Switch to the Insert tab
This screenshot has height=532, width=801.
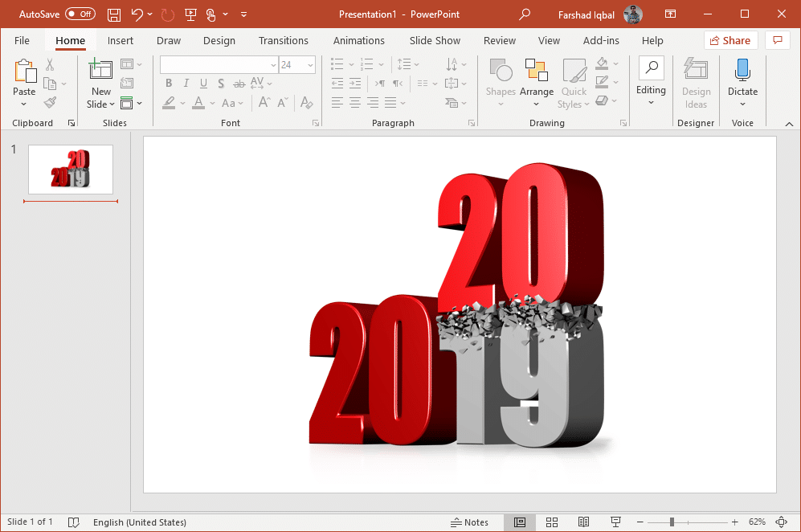pos(120,40)
